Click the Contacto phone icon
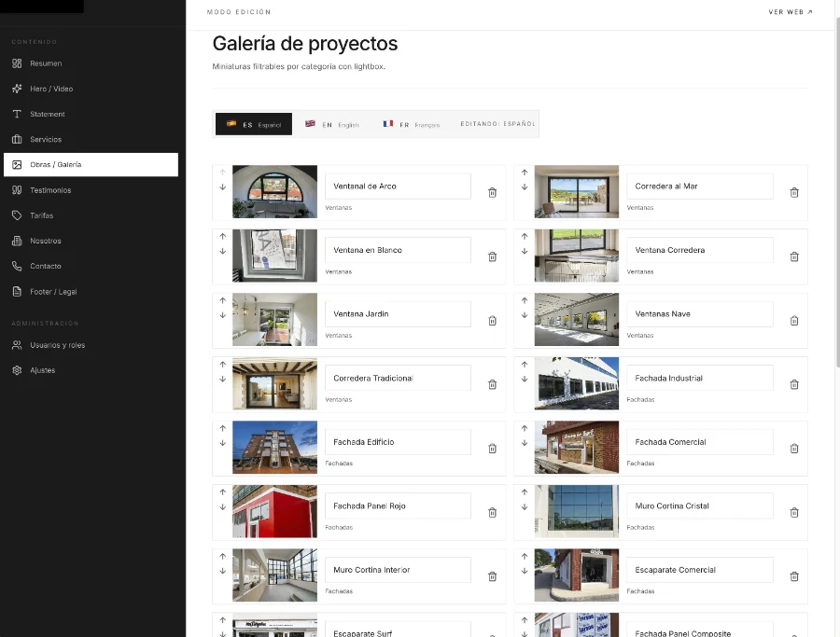The width and height of the screenshot is (840, 637). click(x=17, y=266)
